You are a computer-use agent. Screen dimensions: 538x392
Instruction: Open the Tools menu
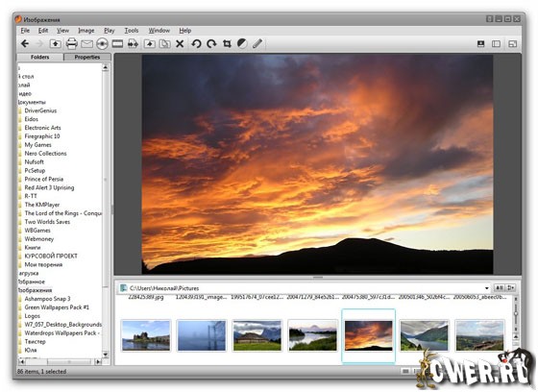coord(132,31)
